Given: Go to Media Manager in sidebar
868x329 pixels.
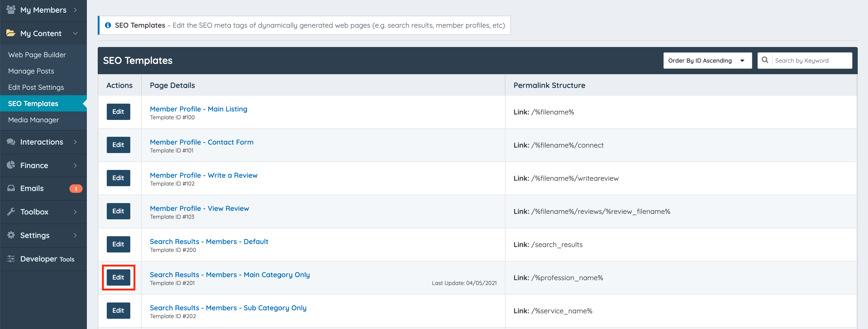Looking at the screenshot, I should pos(33,120).
